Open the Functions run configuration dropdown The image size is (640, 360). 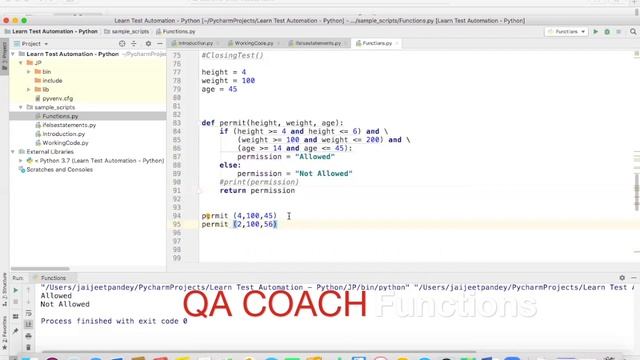[x=567, y=31]
